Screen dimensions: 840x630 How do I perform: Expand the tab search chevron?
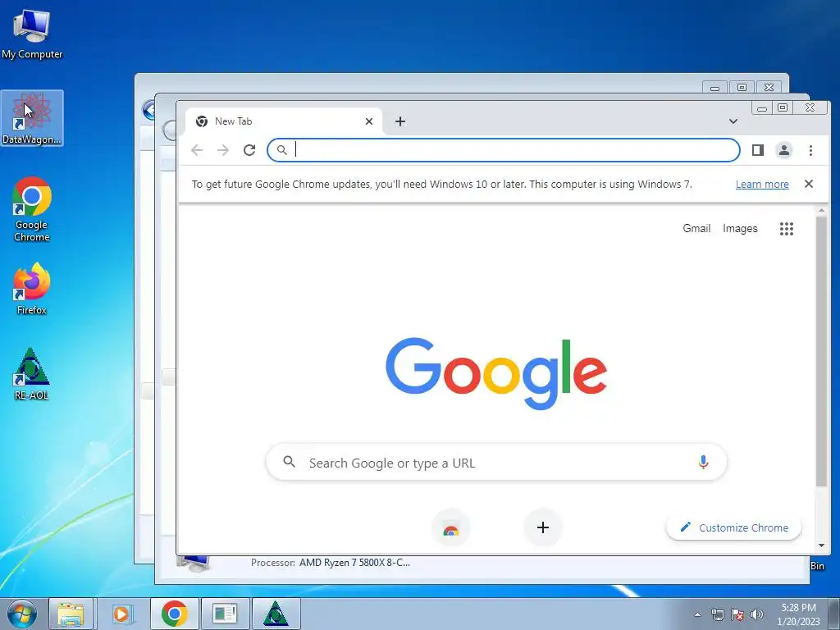733,121
